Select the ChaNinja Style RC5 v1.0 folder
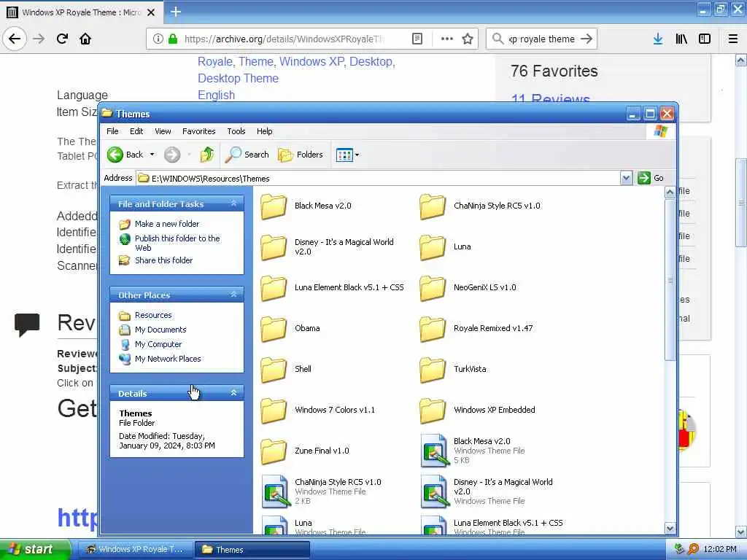This screenshot has width=747, height=560. tap(480, 206)
